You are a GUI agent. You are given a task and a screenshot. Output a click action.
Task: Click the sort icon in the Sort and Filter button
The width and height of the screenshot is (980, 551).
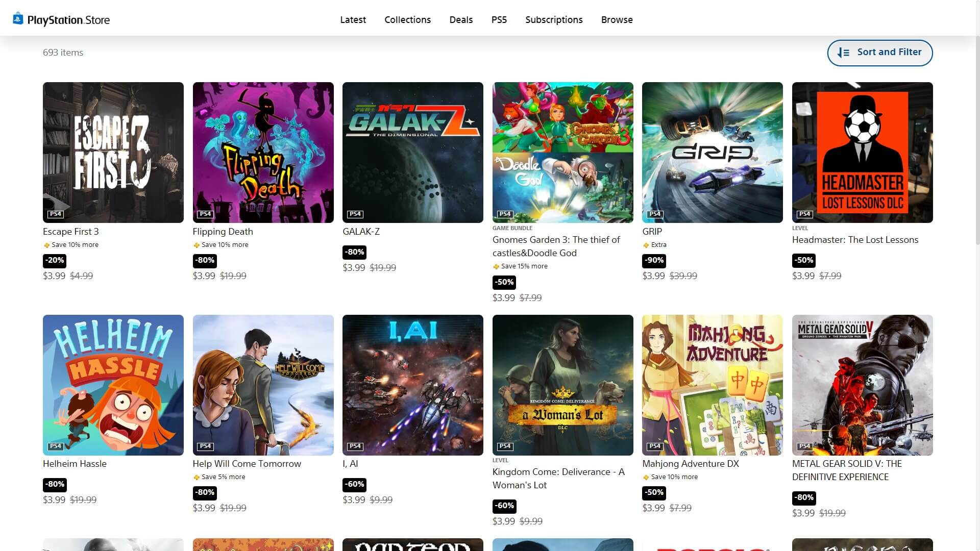844,53
